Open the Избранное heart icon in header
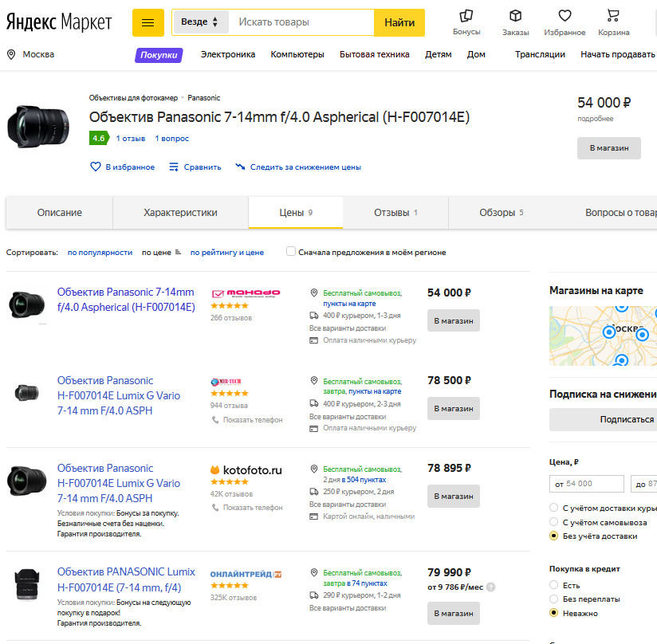This screenshot has width=657, height=644. point(565,15)
